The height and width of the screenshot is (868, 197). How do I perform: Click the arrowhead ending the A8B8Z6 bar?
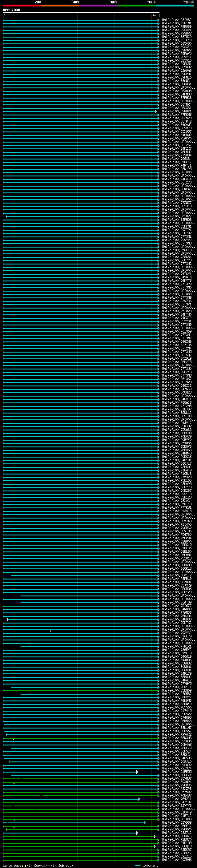pos(155,836)
